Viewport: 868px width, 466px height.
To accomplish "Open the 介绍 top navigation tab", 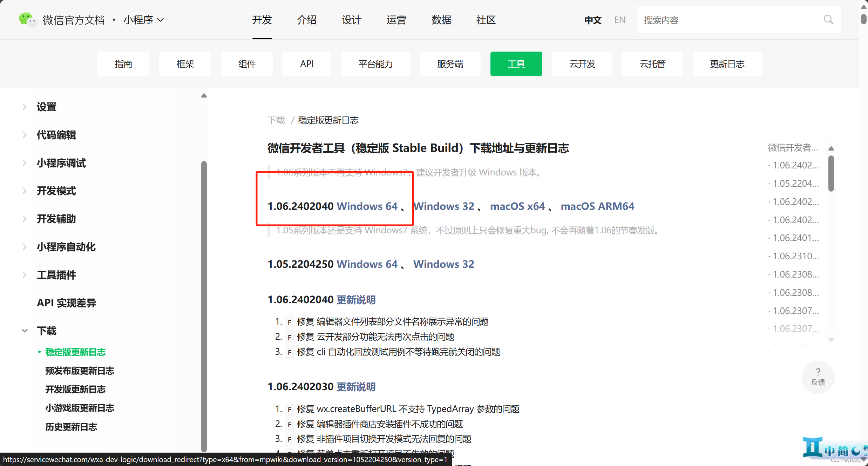I will (x=307, y=20).
